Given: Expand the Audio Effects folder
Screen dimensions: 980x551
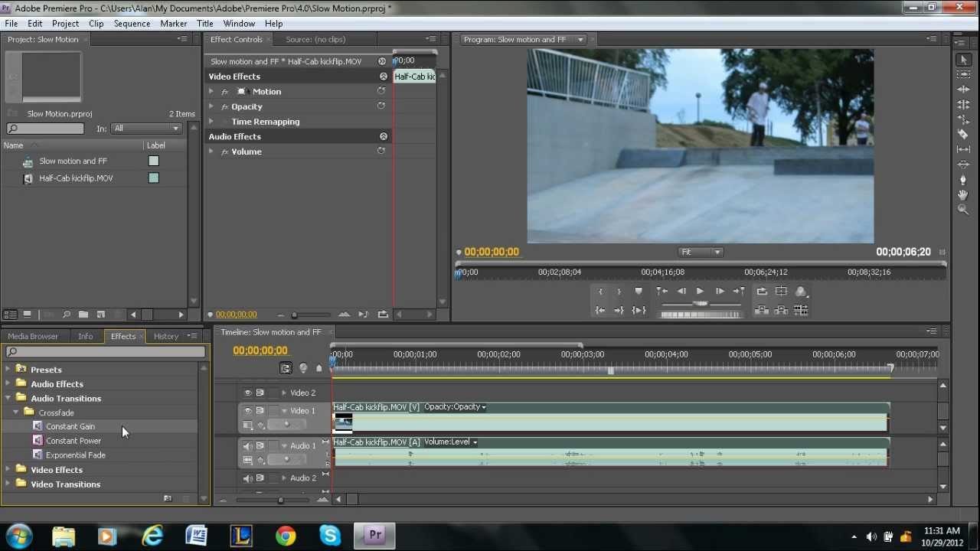Looking at the screenshot, I should click(x=8, y=384).
